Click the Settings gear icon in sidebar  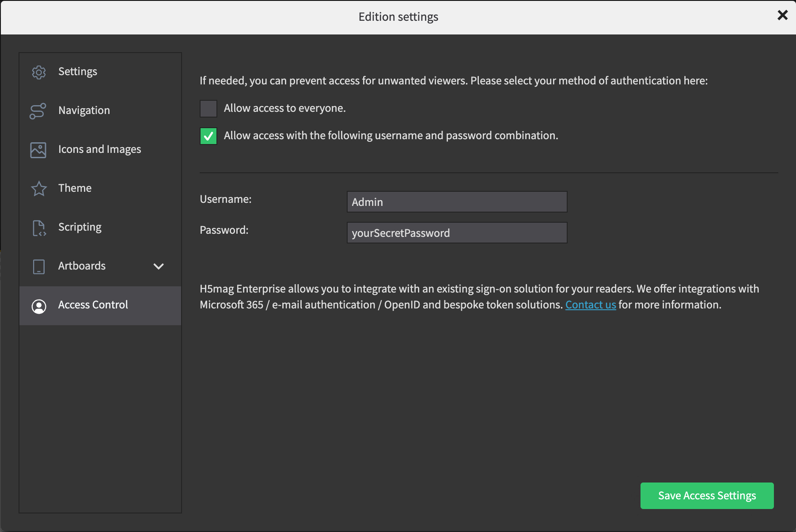[39, 72]
